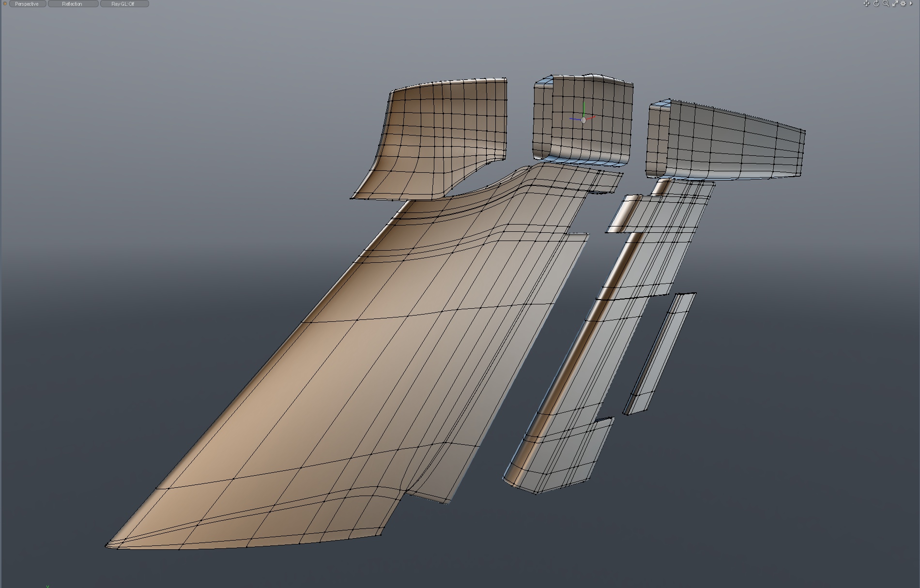Click the orange dot viewport handle
Image resolution: width=920 pixels, height=588 pixels.
[x=5, y=4]
